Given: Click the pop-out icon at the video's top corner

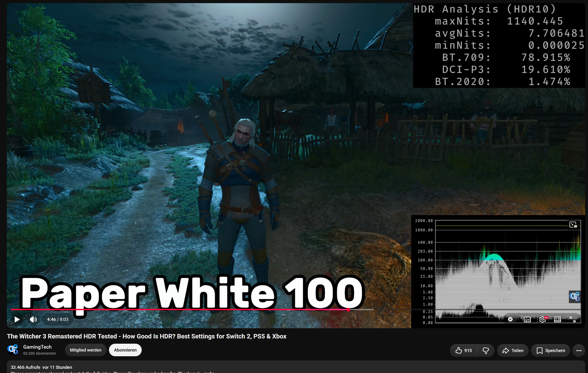Looking at the screenshot, I should pos(573,225).
